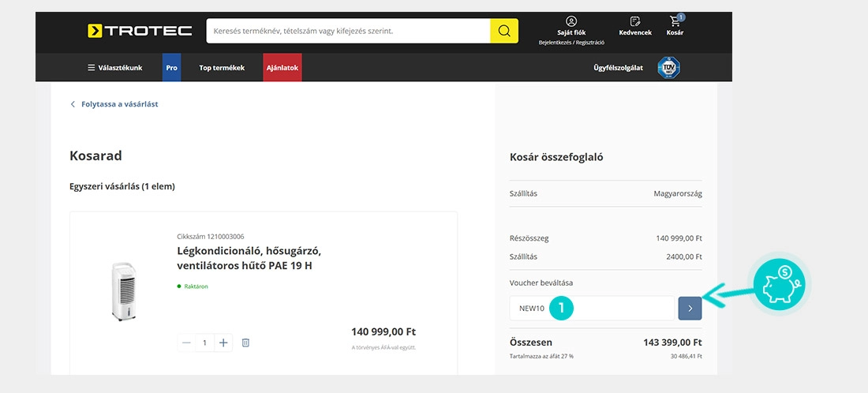Open Ügyfélszolgálat customer service

click(619, 68)
